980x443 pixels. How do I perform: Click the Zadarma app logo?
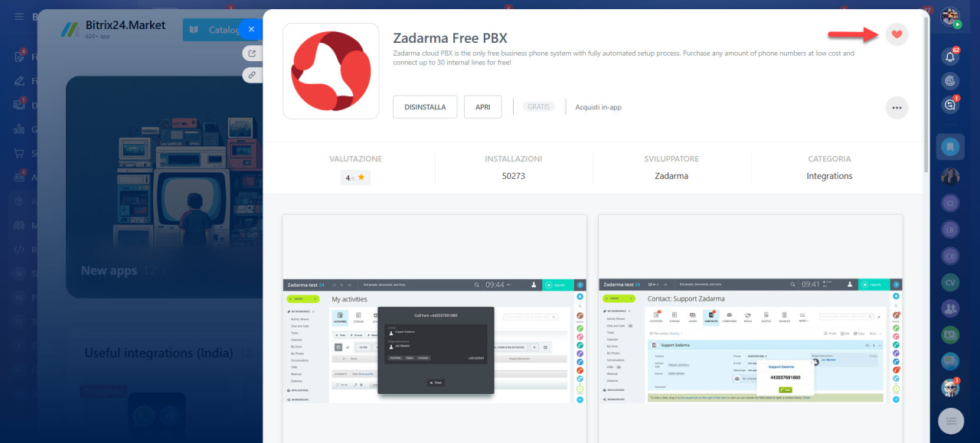coord(331,71)
